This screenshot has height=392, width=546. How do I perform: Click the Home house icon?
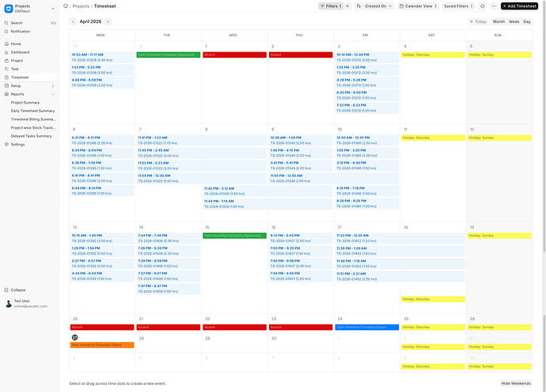(6, 43)
